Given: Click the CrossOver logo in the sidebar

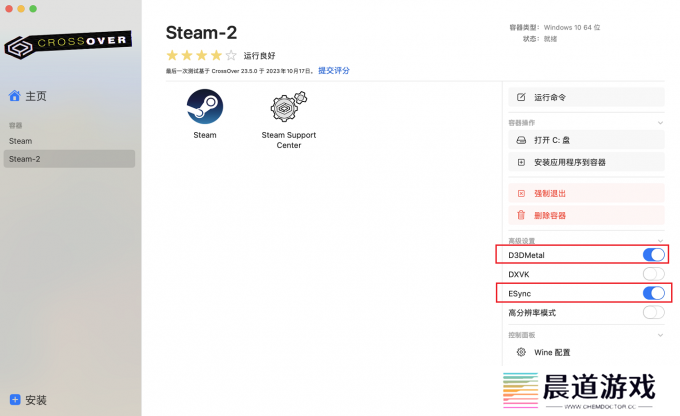Looking at the screenshot, I should coord(68,44).
